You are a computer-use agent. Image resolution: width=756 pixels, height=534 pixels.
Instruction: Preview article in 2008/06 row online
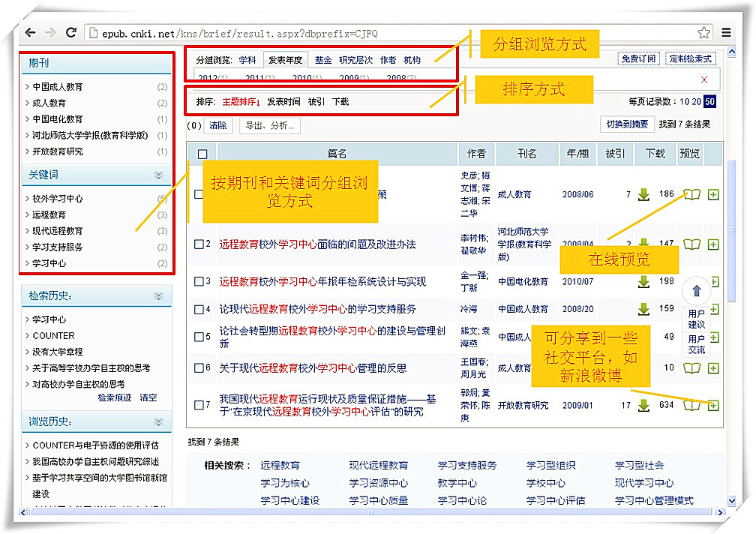(x=691, y=195)
